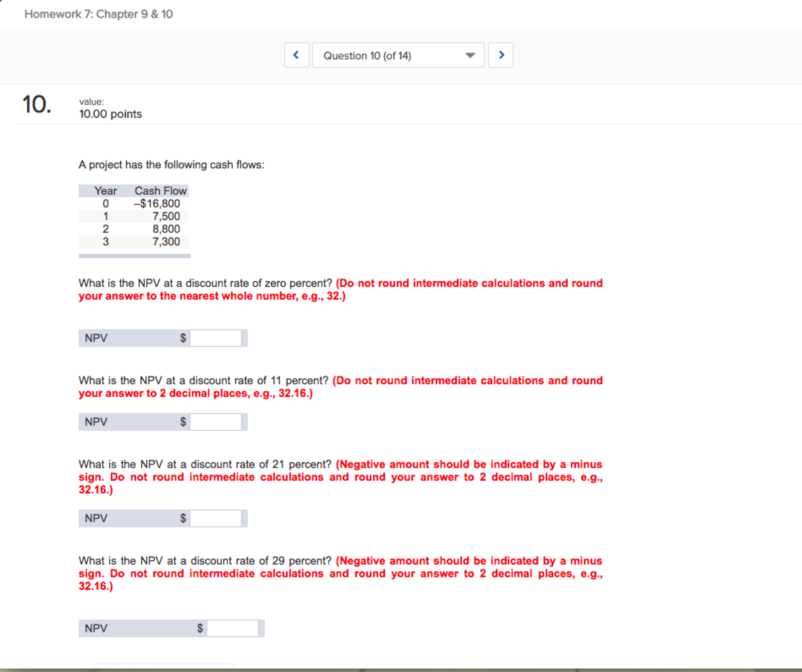Click the 'value:' label above the points
Image resolution: width=802 pixels, height=672 pixels.
click(91, 102)
